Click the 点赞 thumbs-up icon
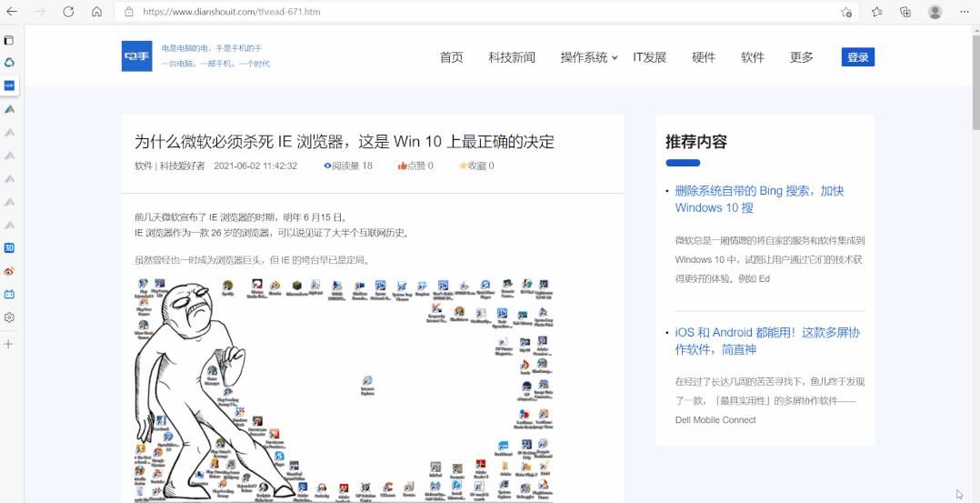This screenshot has width=980, height=503. (x=402, y=166)
